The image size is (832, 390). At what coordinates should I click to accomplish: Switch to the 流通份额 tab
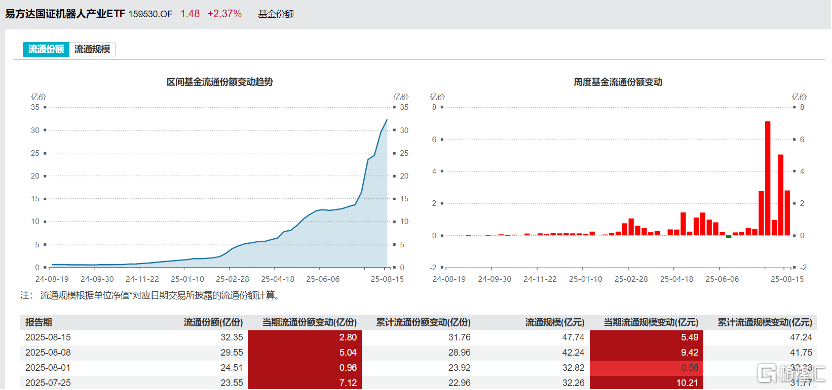[46, 49]
